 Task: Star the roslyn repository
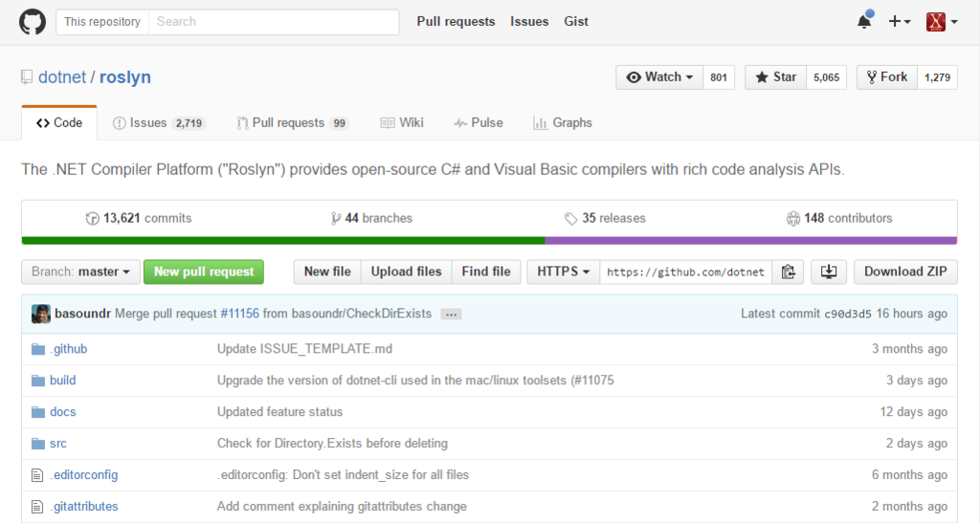point(776,77)
